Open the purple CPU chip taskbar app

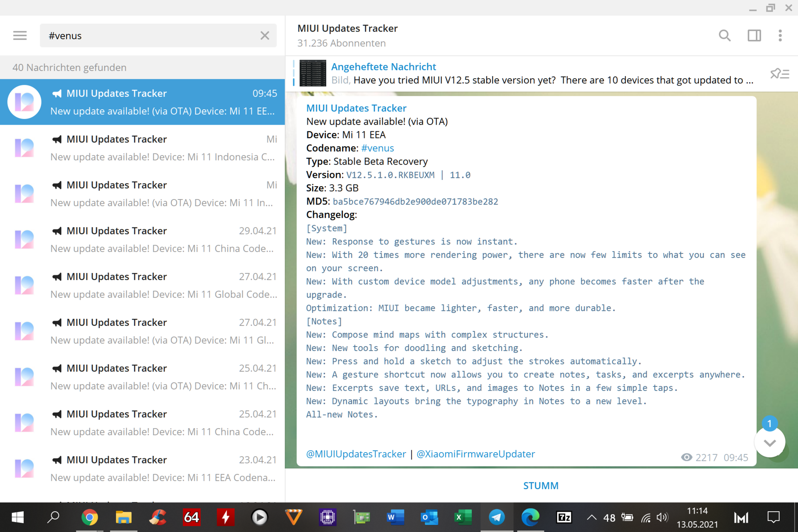328,517
